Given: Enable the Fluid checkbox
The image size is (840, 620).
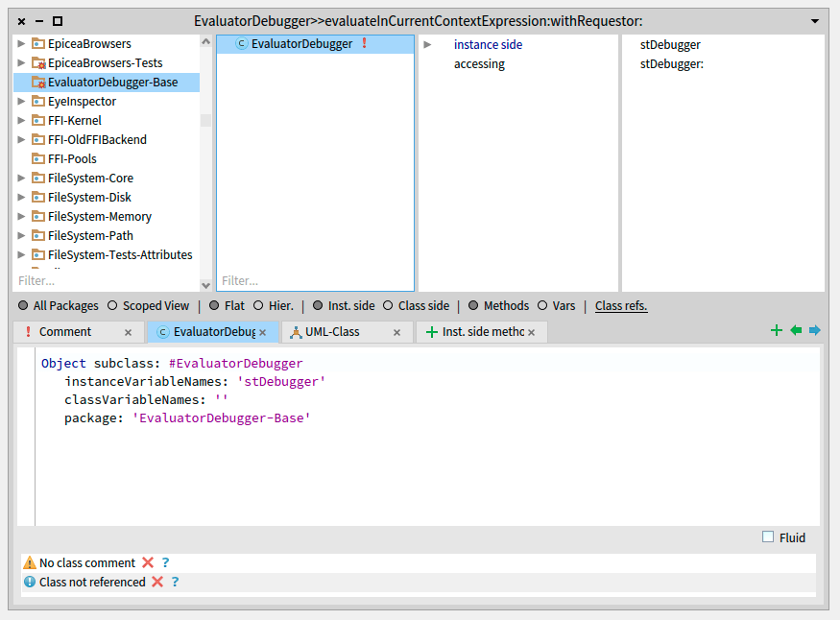Looking at the screenshot, I should pyautogui.click(x=768, y=537).
